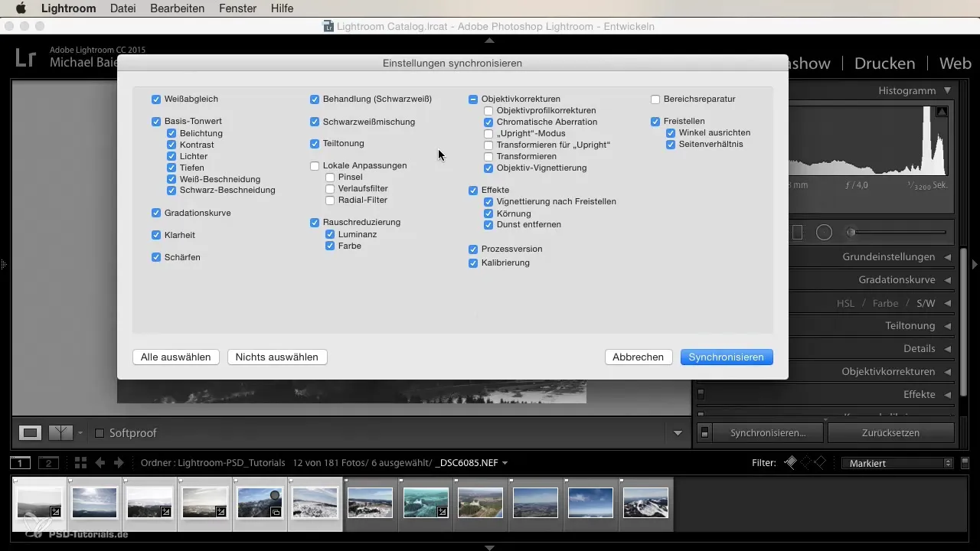Open grid view icon in filmstrip bar

[80, 462]
